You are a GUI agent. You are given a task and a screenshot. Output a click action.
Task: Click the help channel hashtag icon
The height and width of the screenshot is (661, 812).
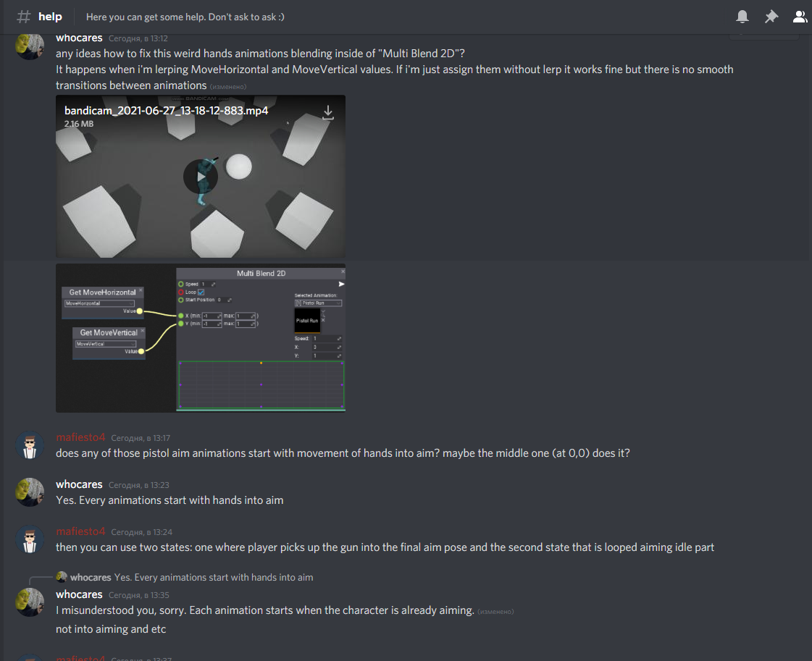23,17
